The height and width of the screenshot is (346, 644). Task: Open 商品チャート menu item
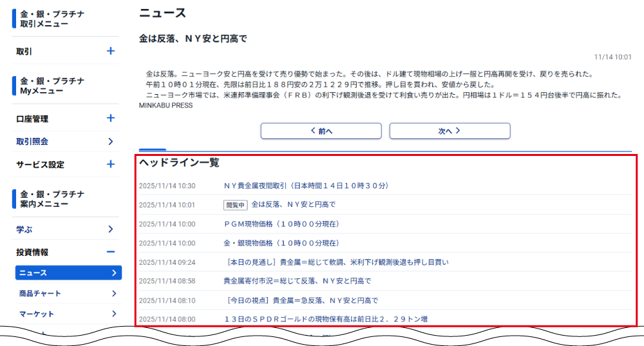pos(41,294)
